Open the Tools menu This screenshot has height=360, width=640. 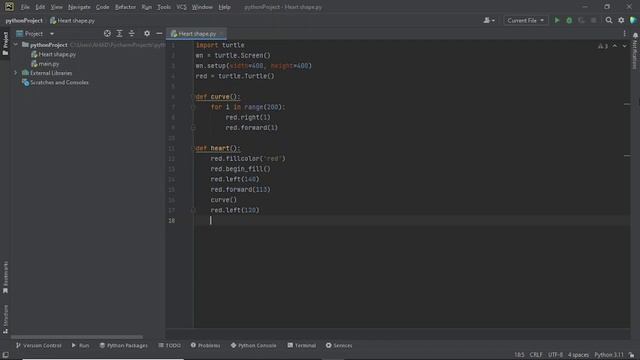click(x=164, y=7)
